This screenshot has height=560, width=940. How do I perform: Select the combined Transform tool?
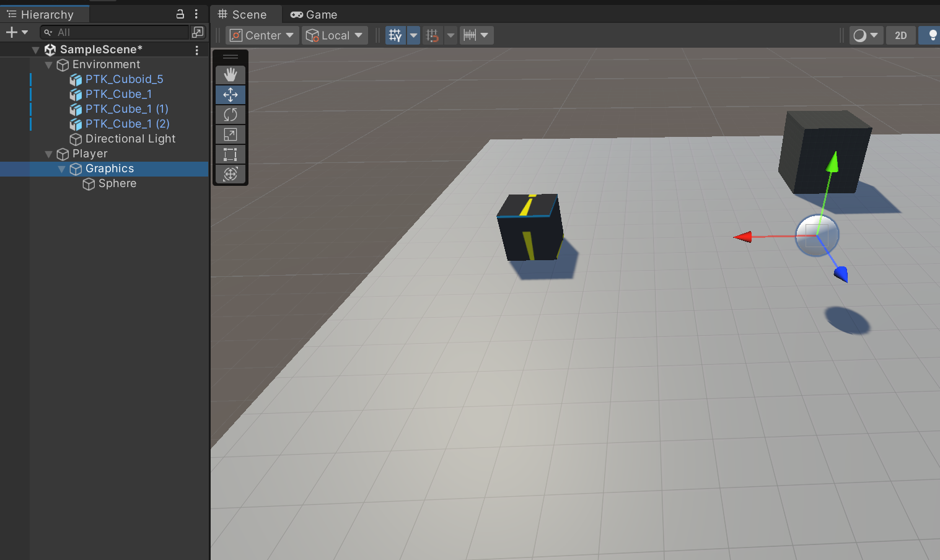click(231, 174)
